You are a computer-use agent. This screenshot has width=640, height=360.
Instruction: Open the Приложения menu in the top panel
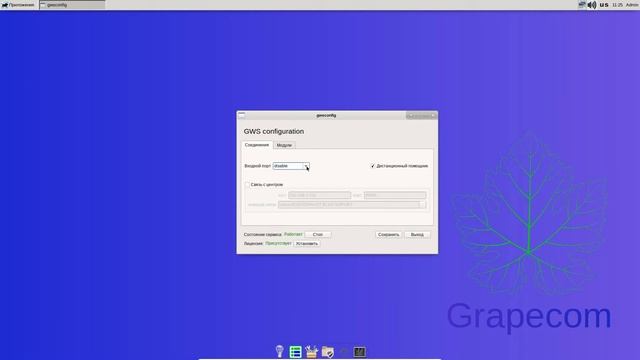[x=18, y=5]
